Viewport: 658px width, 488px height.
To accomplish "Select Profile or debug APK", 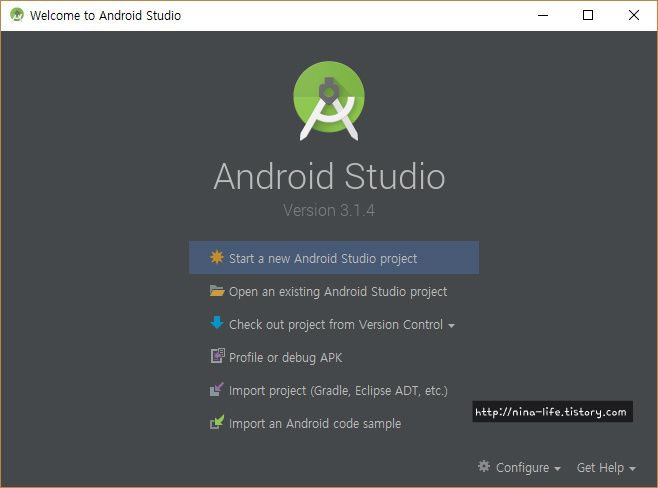I will [x=276, y=357].
